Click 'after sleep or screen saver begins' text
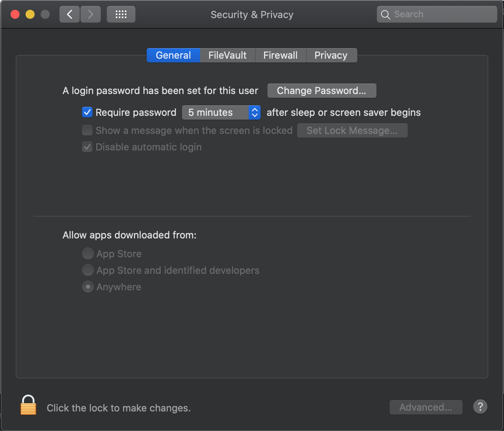Viewport: 504px width, 431px height. click(344, 112)
